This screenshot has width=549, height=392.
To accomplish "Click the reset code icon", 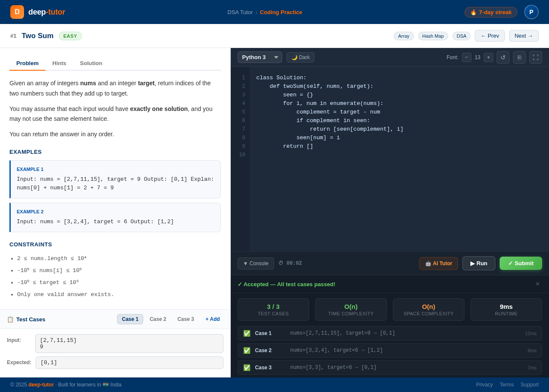I will pos(503,57).
